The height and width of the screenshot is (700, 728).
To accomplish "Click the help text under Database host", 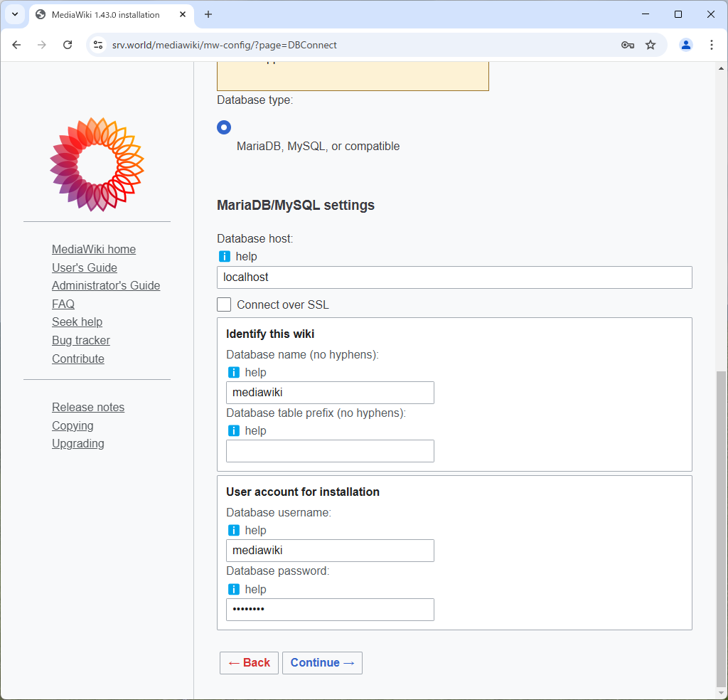I will (246, 256).
